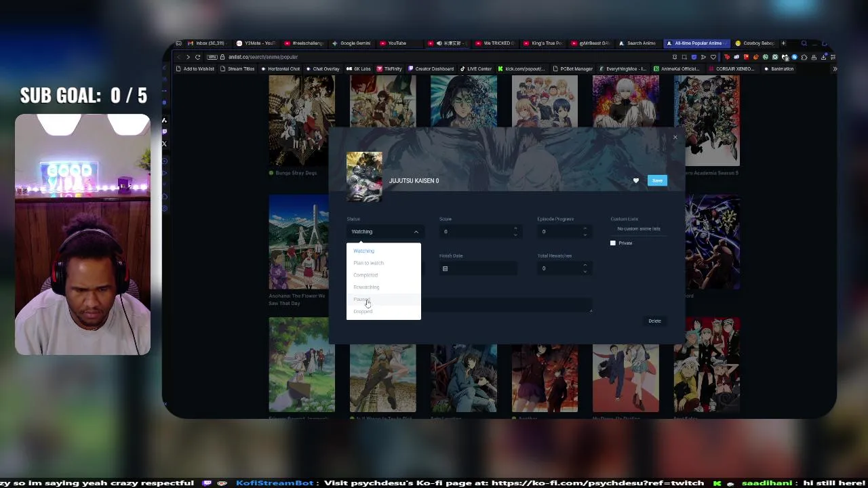The image size is (868, 488).
Task: Open the kick.com/popout bookmark
Action: (x=521, y=69)
